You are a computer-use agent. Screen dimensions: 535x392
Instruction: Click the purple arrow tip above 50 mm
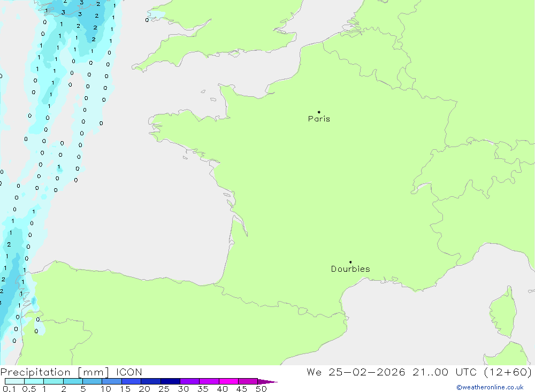point(267,381)
